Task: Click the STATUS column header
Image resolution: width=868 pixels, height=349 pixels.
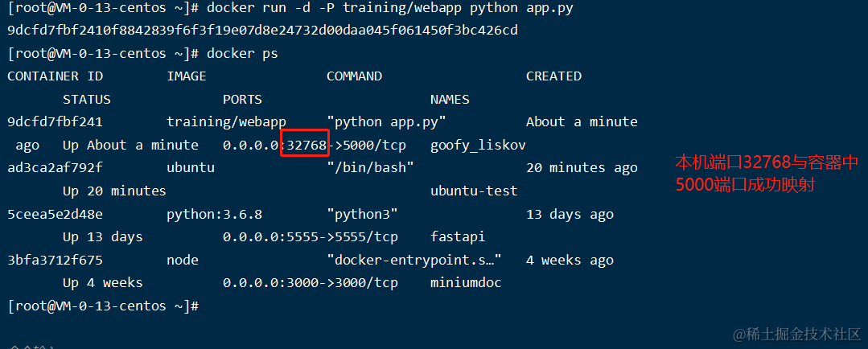Action: pos(87,100)
